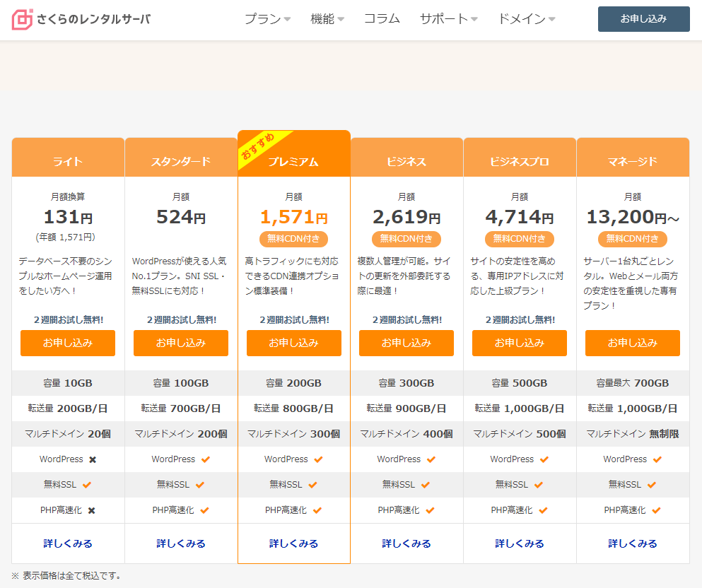The image size is (702, 588).
Task: Open 詳しくみる link for スタンダード plan
Action: (181, 543)
